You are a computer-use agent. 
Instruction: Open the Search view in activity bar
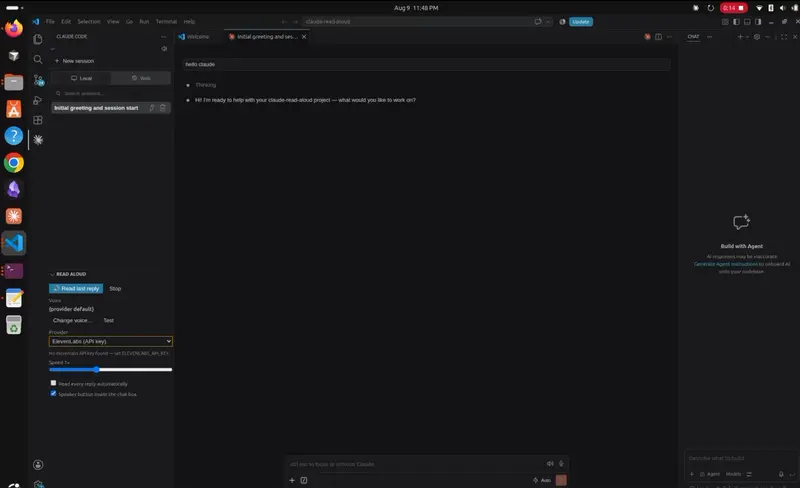click(x=38, y=60)
